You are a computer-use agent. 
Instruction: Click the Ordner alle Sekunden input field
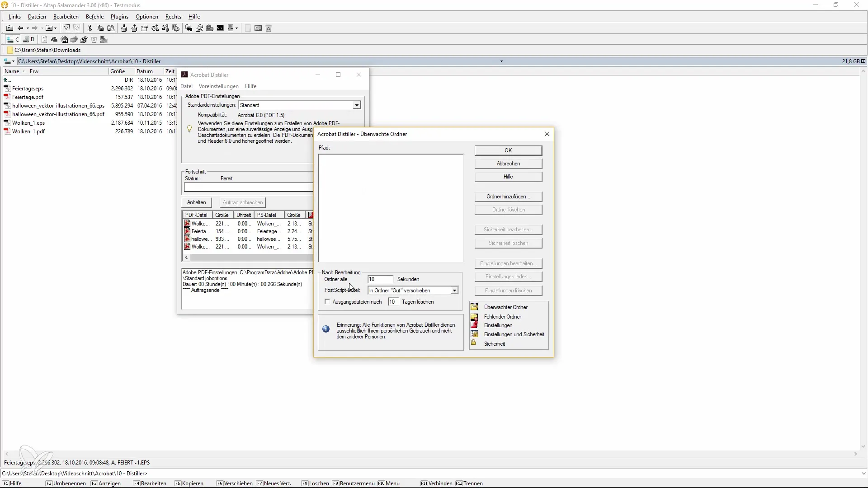click(381, 279)
